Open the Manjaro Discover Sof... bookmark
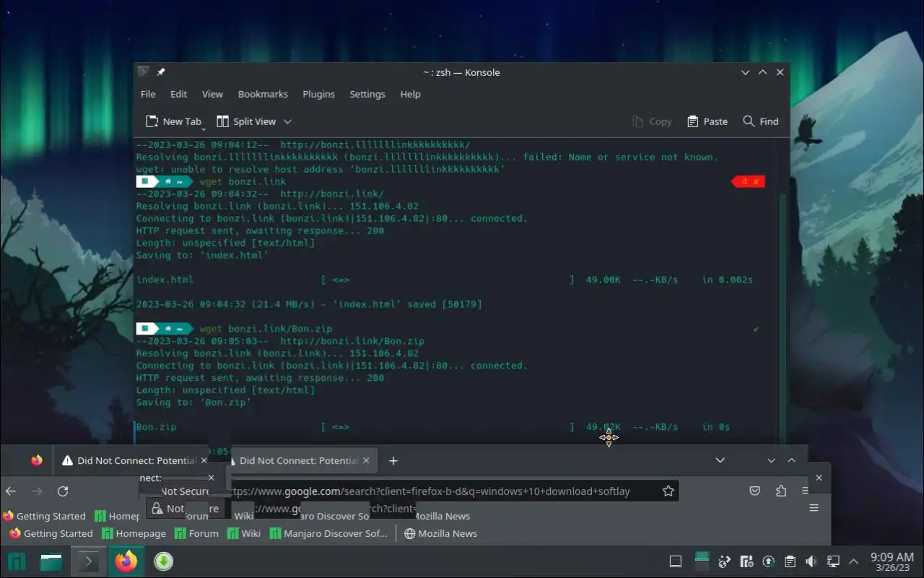This screenshot has height=578, width=924. pos(329,533)
